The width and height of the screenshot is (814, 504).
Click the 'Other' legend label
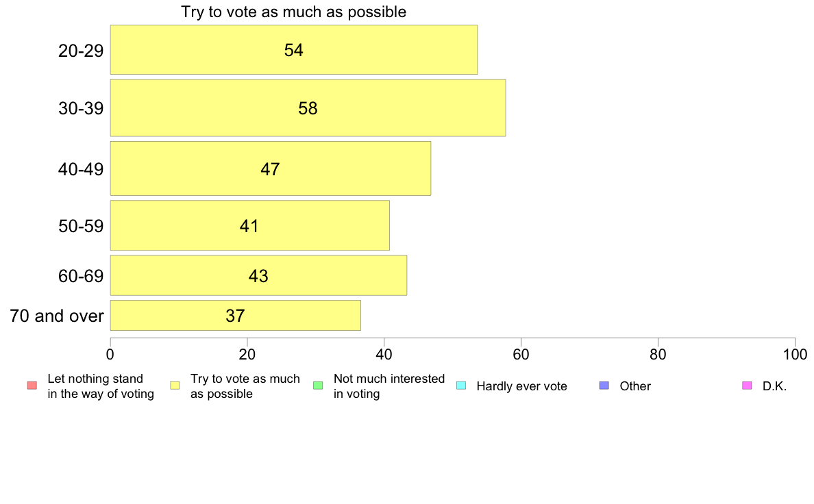coord(635,386)
